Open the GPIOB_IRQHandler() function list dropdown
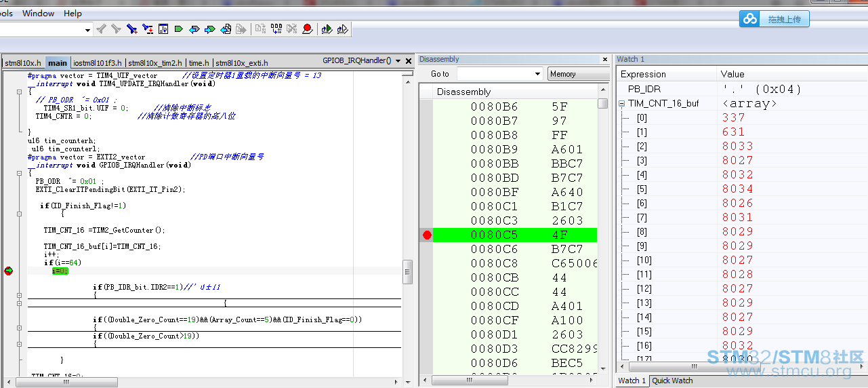868x388 pixels. 398,60
